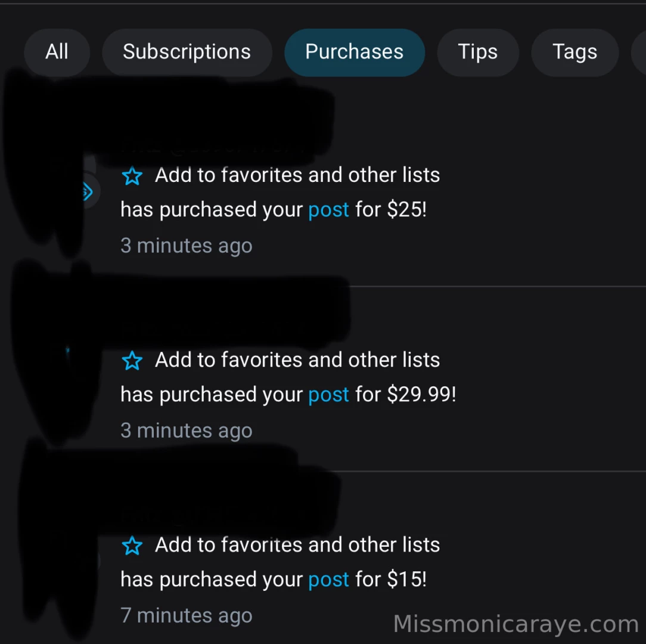Switch to the Tips tab
646x644 pixels.
tap(477, 52)
